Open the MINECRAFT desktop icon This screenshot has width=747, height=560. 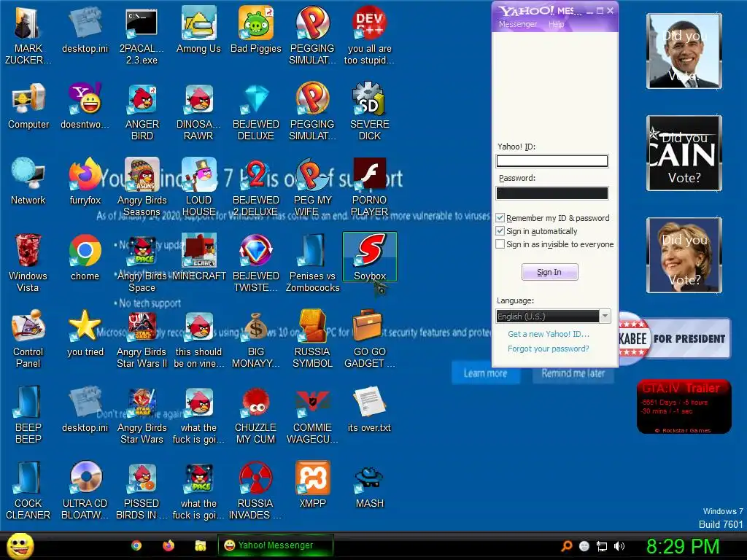[198, 257]
